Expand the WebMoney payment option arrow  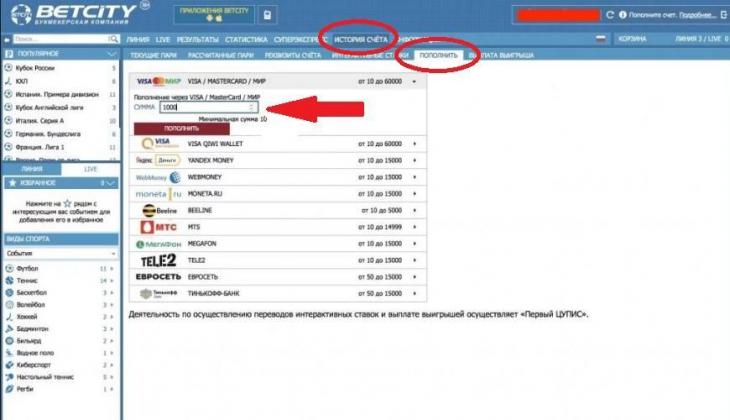[x=414, y=177]
